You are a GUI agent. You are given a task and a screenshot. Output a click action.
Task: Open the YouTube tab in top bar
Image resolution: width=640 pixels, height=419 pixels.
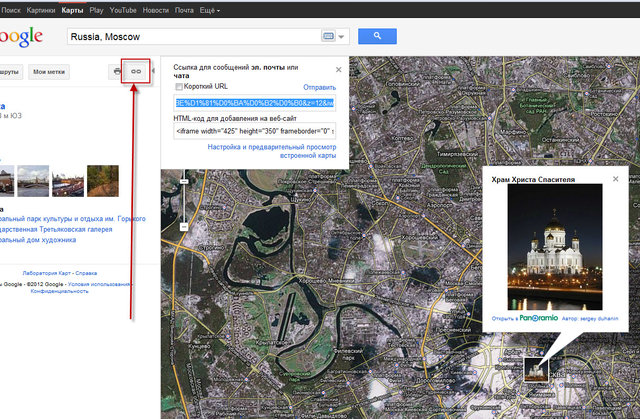(x=125, y=8)
